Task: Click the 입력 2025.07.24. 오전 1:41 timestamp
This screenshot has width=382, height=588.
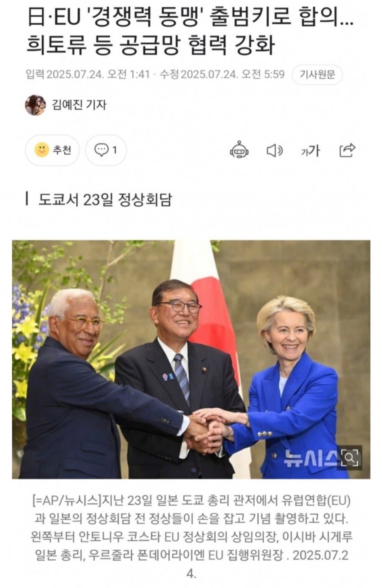Action: (88, 74)
